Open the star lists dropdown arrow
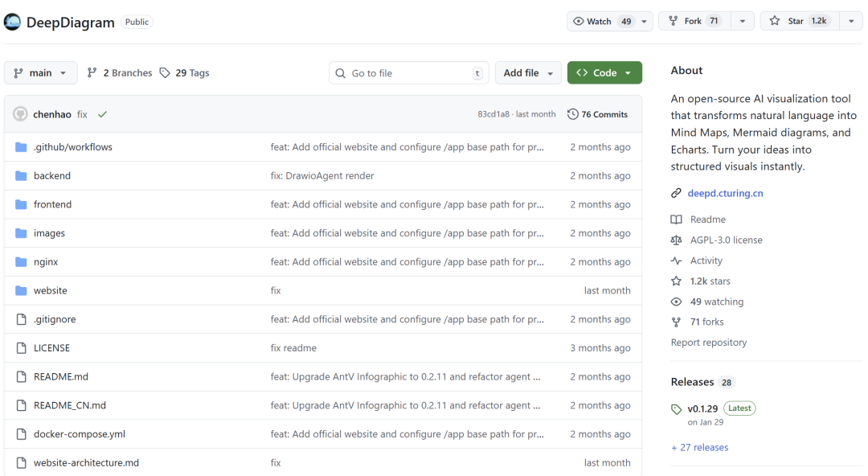Viewport: 868px width, 476px height. pyautogui.click(x=851, y=22)
